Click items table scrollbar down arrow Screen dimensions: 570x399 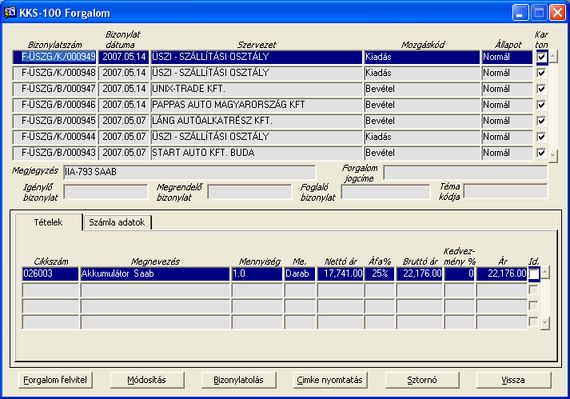(x=545, y=323)
